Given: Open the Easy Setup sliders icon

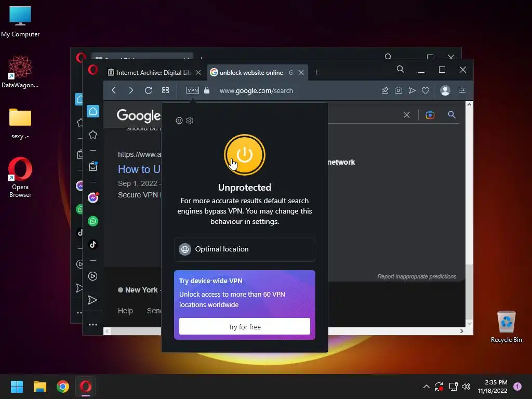Looking at the screenshot, I should 462,90.
